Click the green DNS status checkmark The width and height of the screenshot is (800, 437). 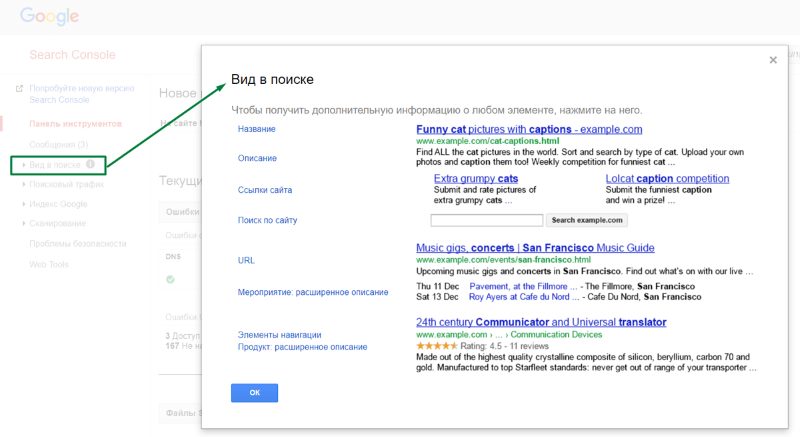170,279
